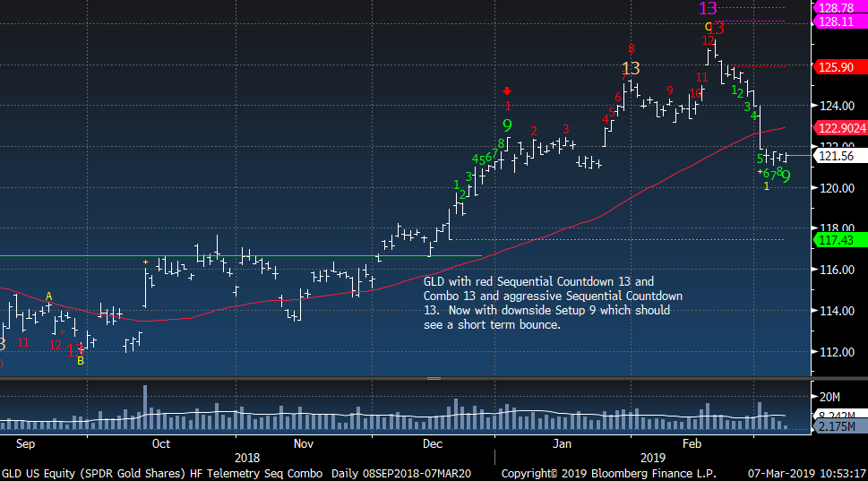Click the Dec month label on time axis

(433, 444)
